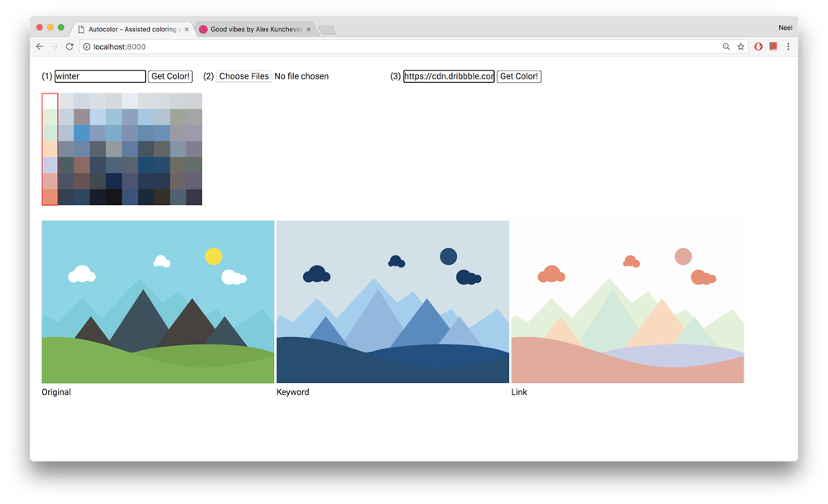The image size is (828, 504).
Task: Open a new tab with the tab button
Action: (326, 30)
